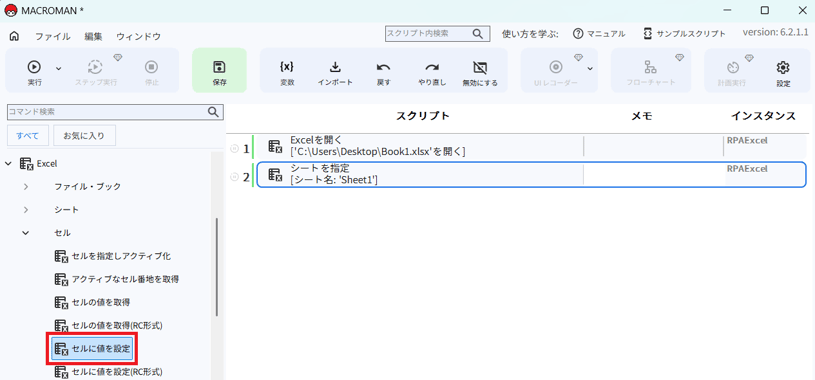Click the 停止 stop icon
815x380 pixels.
click(151, 73)
